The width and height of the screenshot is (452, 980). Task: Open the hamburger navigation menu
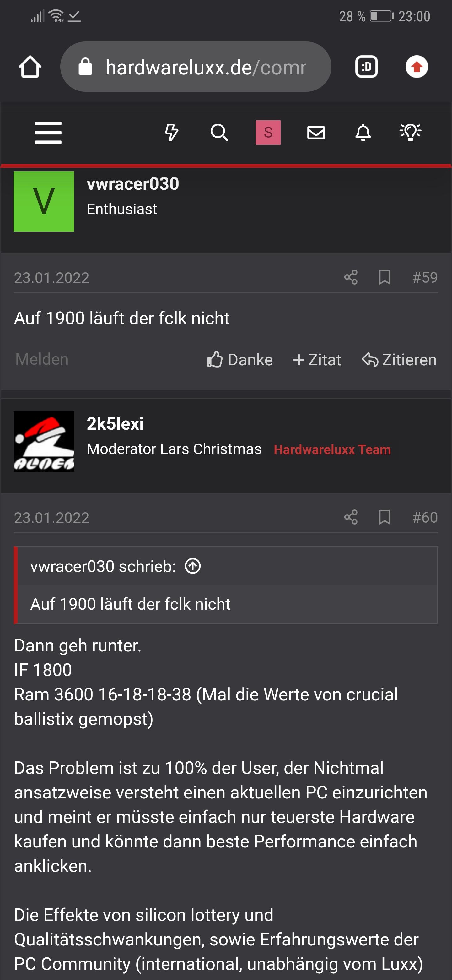[48, 133]
